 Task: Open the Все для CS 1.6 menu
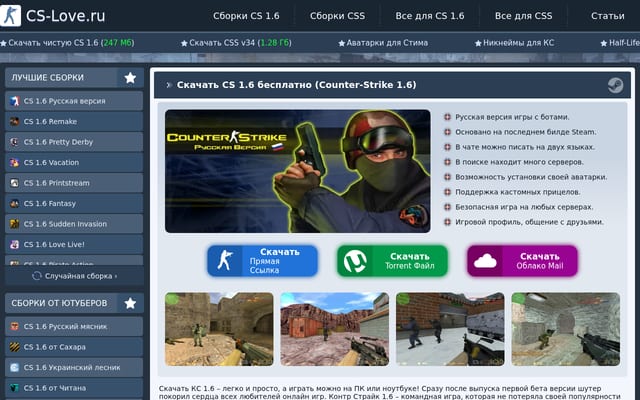(x=429, y=16)
